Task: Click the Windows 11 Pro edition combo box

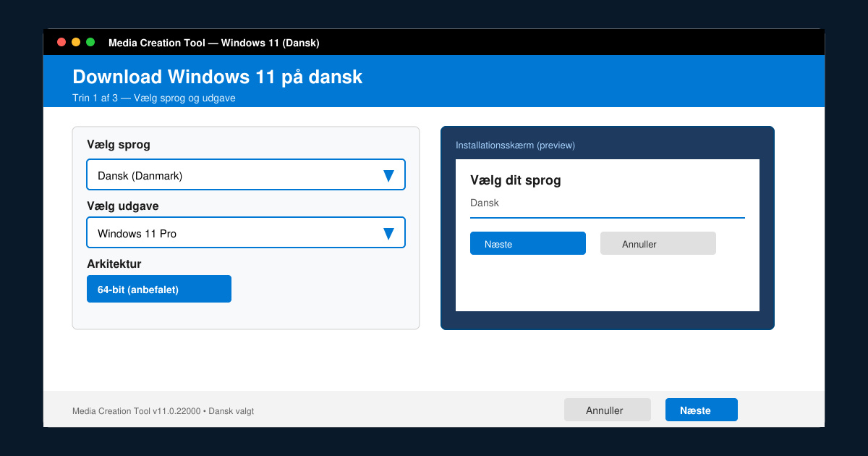Action: pyautogui.click(x=246, y=232)
